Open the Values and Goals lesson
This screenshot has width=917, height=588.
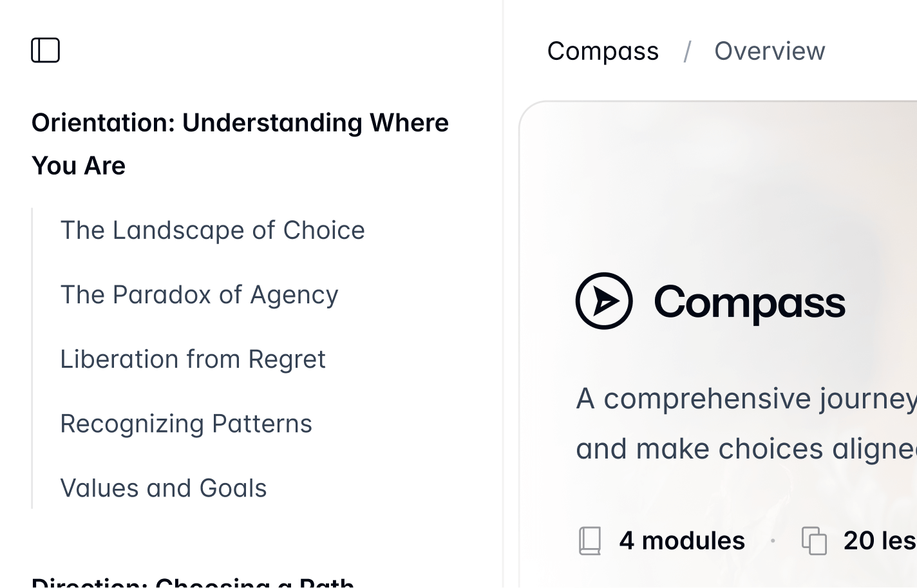(x=164, y=488)
